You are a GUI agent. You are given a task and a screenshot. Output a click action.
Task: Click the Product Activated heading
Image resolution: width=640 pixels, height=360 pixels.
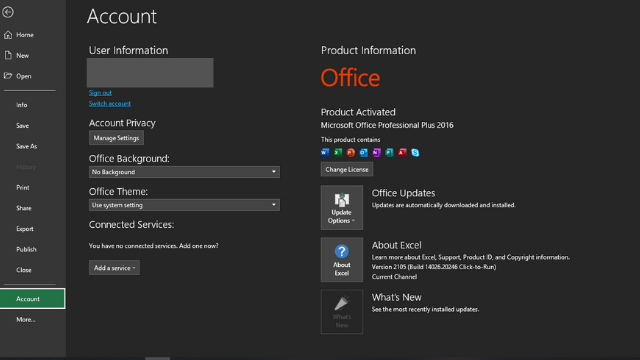(x=358, y=112)
